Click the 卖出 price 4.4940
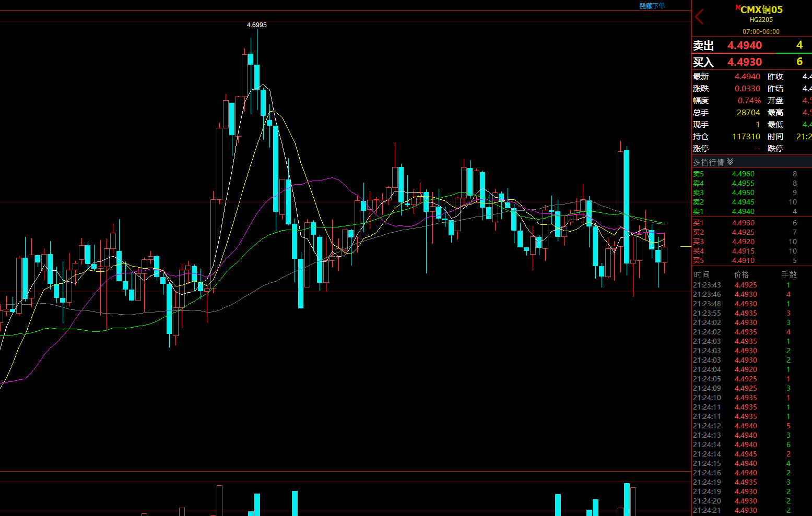Viewport: 812px width, 516px height. (x=745, y=45)
